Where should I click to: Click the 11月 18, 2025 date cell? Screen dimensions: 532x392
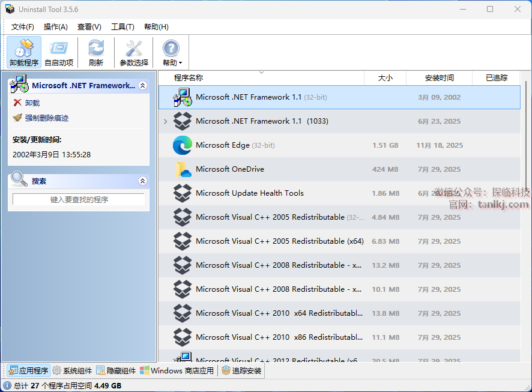point(440,145)
